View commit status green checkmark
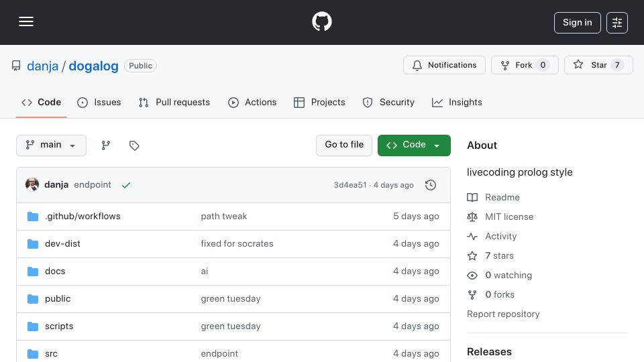 click(125, 185)
